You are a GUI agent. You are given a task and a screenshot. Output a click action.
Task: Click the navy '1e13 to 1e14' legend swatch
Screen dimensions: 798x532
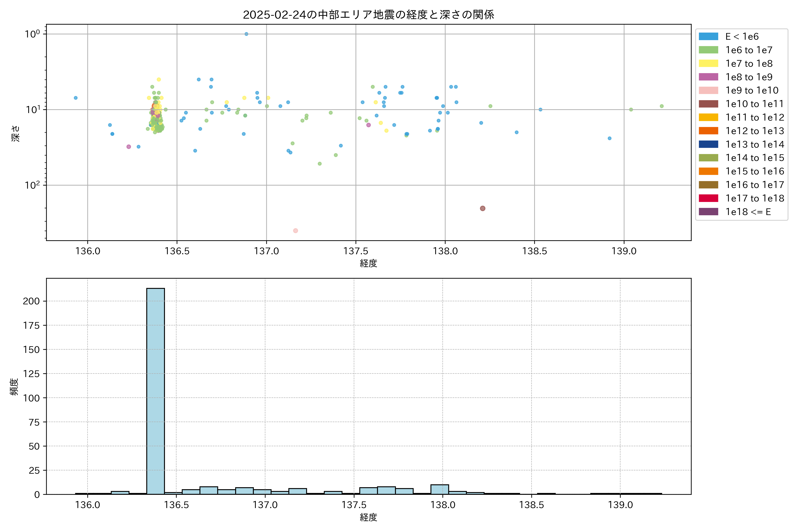(x=708, y=144)
